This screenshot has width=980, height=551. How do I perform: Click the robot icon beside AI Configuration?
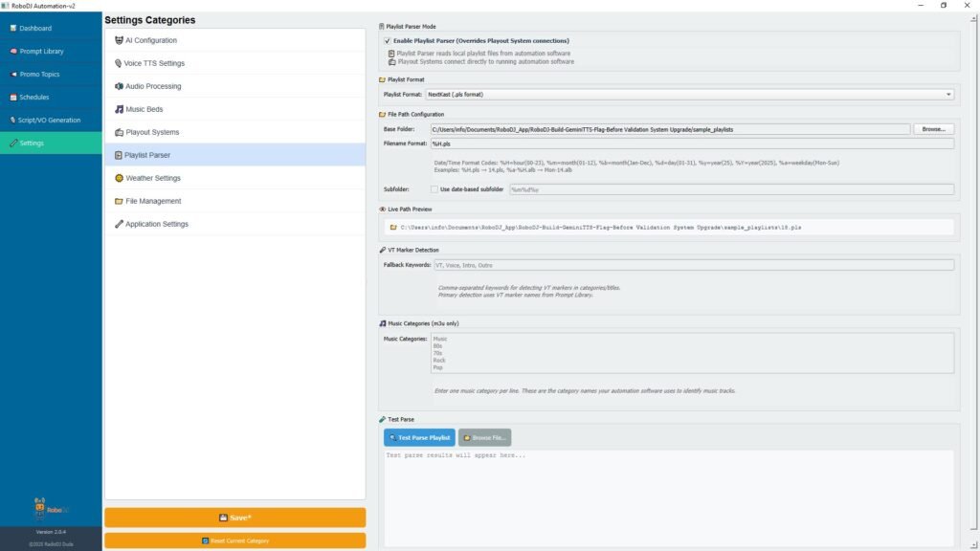118,40
